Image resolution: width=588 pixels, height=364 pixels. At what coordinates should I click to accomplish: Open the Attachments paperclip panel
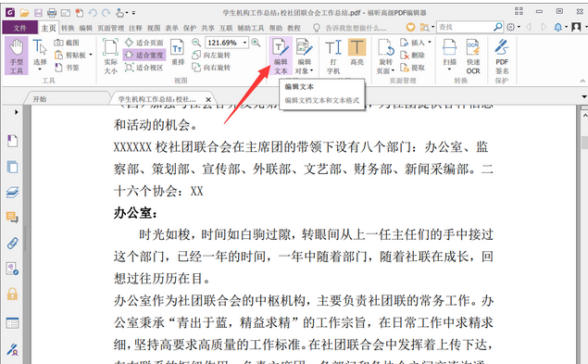(12, 244)
